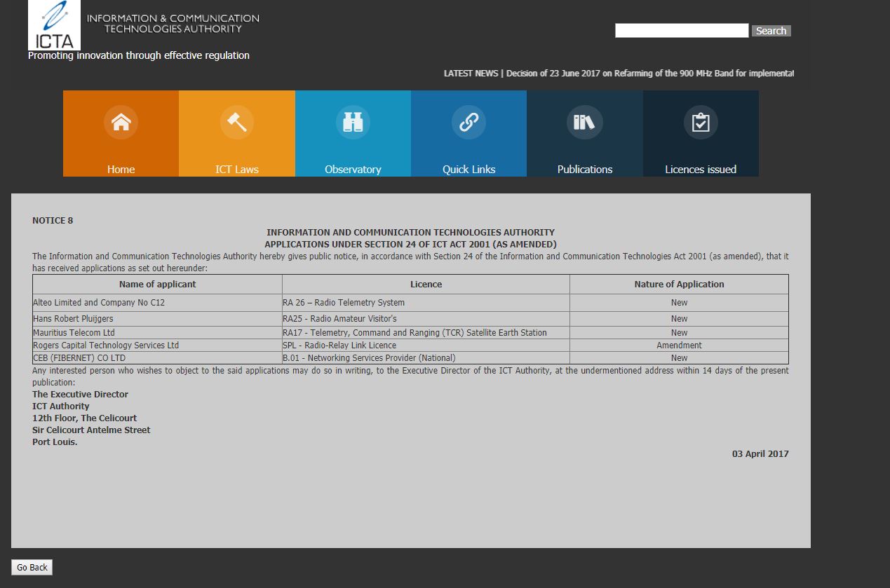Select the NOTICE 8 heading
Screen dimensions: 890x588
point(53,221)
